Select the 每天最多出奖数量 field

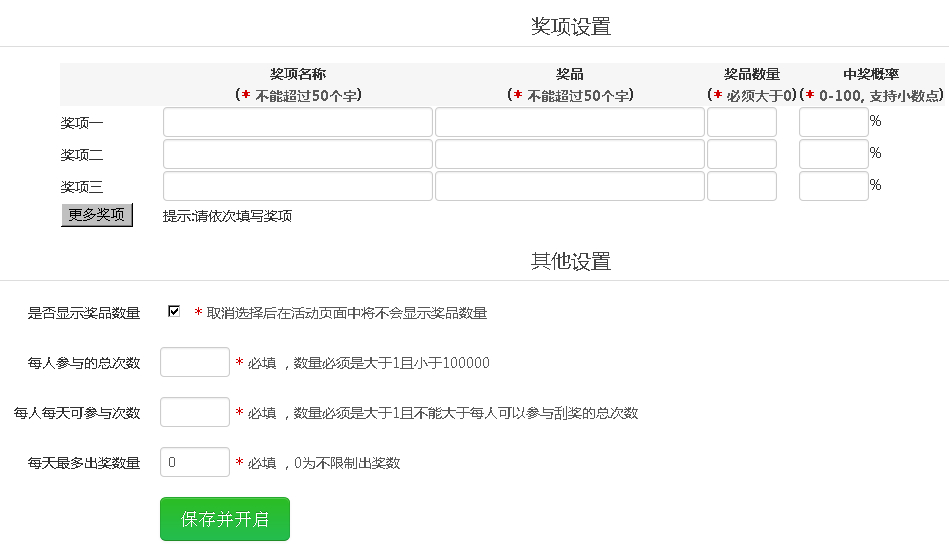pyautogui.click(x=195, y=463)
